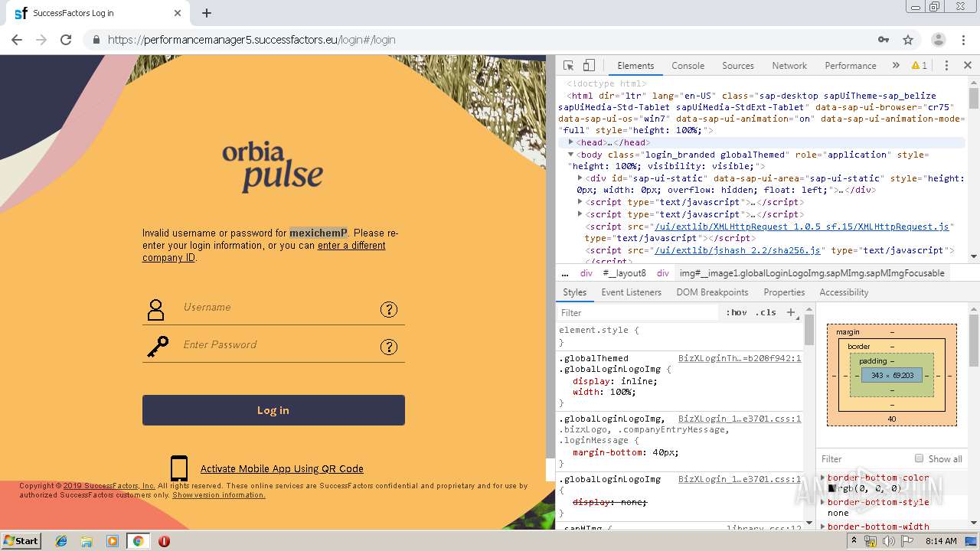Select the inspect element picker icon
Screen dimensions: 980x551
(x=568, y=66)
